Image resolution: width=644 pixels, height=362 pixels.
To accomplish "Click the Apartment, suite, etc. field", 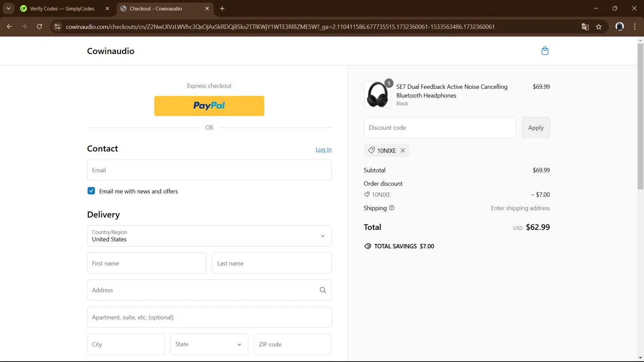I will pyautogui.click(x=209, y=317).
